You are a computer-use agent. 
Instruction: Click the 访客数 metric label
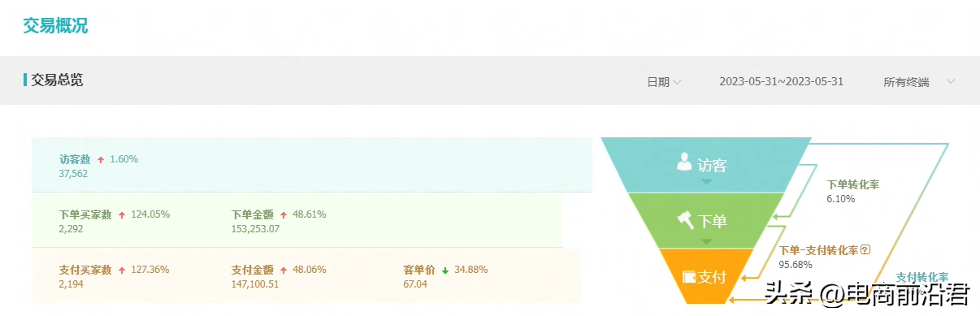click(x=75, y=159)
